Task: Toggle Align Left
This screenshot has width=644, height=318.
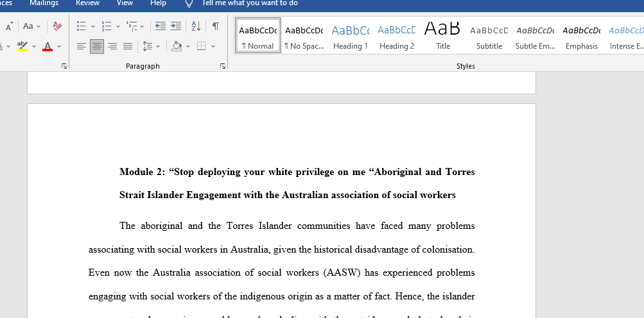Action: click(82, 46)
